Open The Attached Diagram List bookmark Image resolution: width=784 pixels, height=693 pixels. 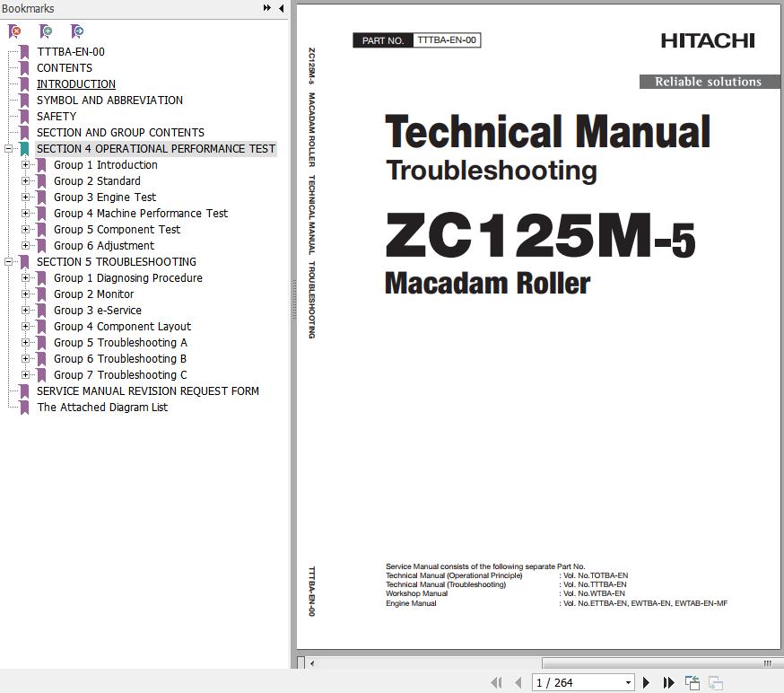pyautogui.click(x=102, y=408)
